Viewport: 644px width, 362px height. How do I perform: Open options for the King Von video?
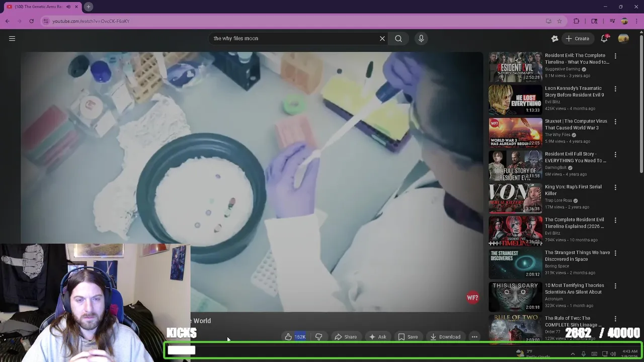[615, 188]
